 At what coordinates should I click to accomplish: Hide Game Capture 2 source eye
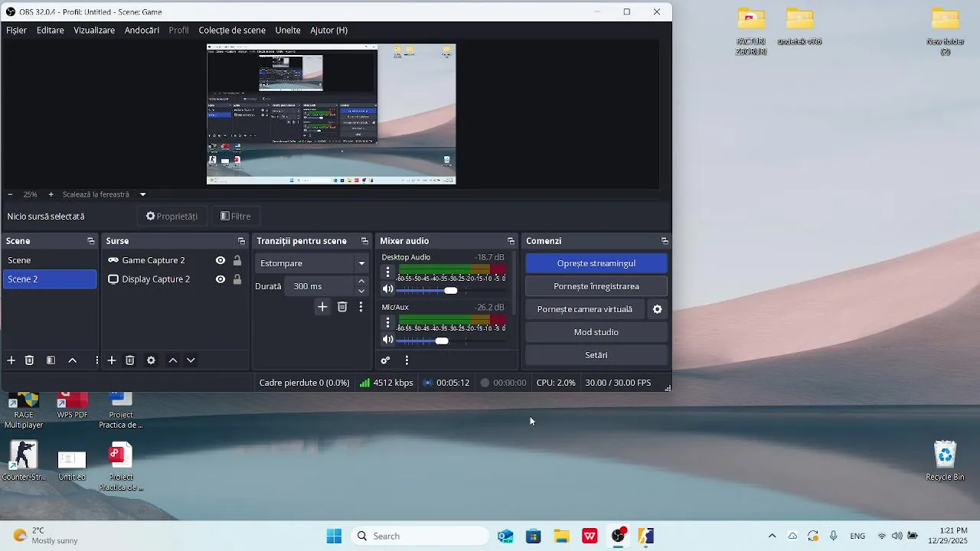pyautogui.click(x=220, y=260)
